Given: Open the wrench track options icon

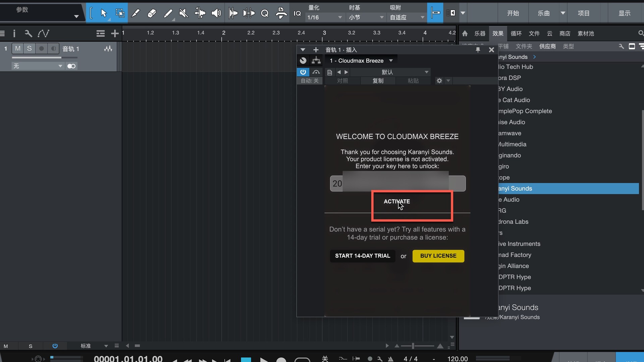Looking at the screenshot, I should [28, 33].
